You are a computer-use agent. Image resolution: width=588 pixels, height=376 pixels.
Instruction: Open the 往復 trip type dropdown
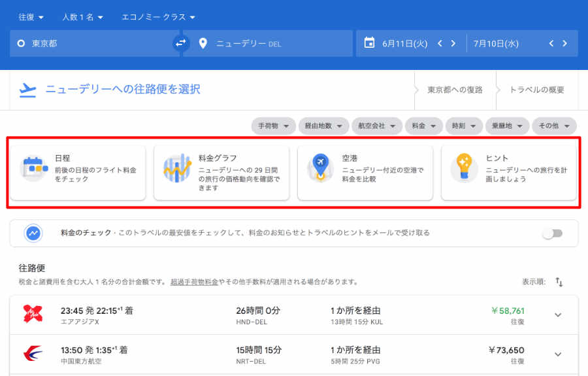[31, 17]
